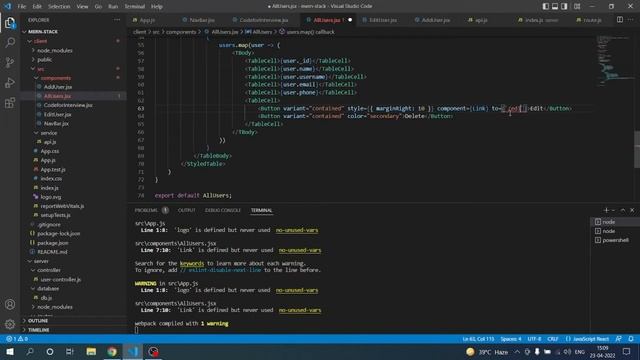Select the powershell terminal
This screenshot has width=640, height=360.
click(615, 240)
